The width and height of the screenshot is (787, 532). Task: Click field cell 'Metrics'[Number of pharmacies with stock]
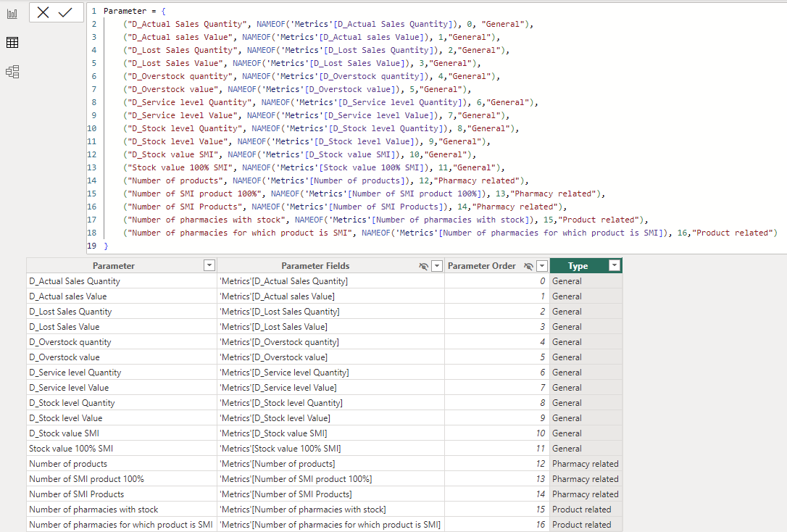pos(330,510)
